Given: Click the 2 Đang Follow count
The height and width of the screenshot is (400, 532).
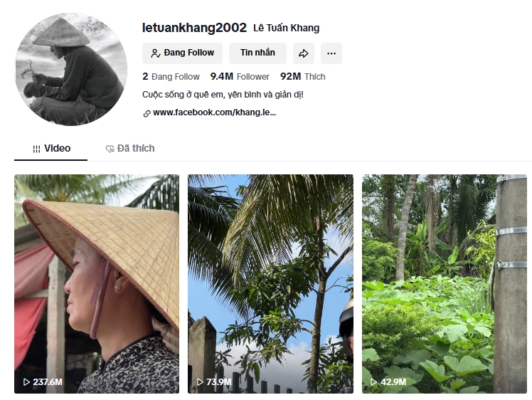Looking at the screenshot, I should click(171, 77).
